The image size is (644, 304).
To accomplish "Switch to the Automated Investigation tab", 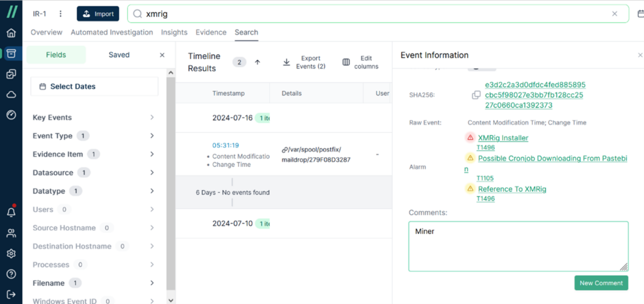I will 111,32.
